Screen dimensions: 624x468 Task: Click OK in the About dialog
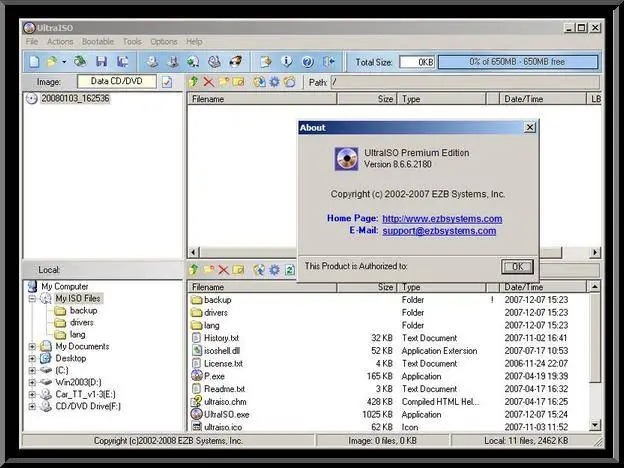517,267
